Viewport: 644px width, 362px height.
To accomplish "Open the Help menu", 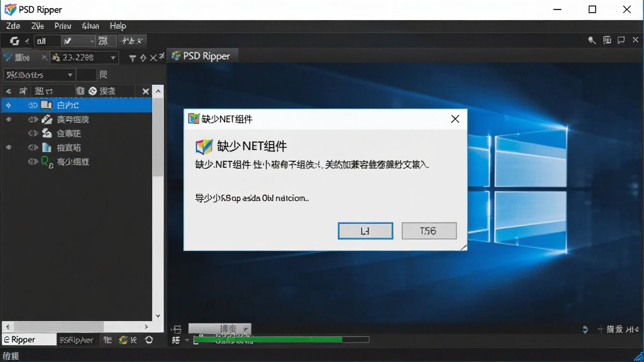I will (118, 26).
